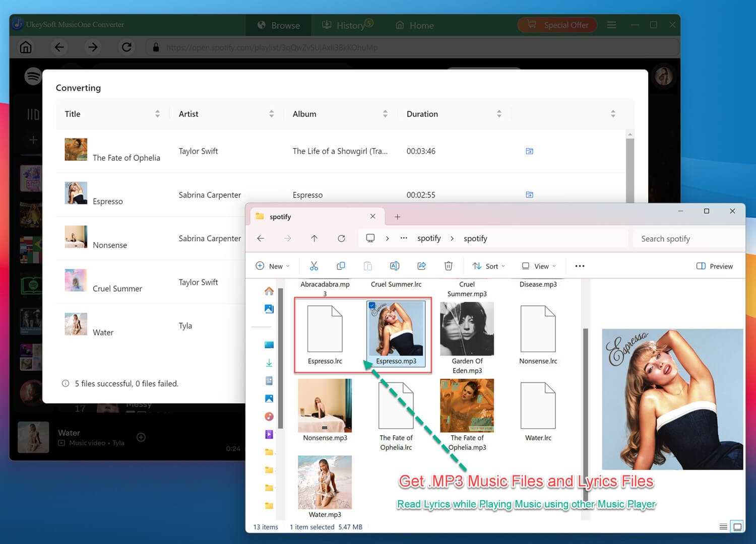
Task: Expand the View dropdown
Action: (539, 266)
